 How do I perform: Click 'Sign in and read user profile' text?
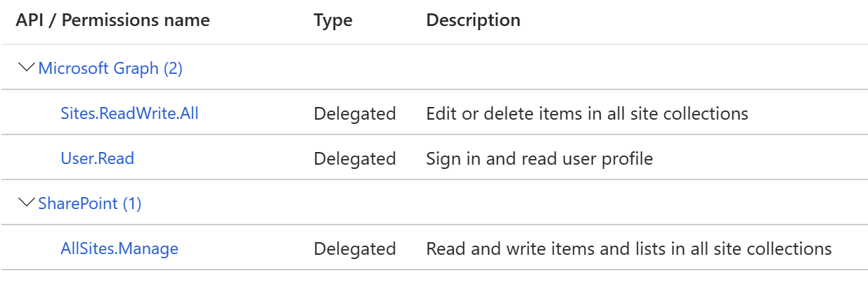(x=539, y=158)
